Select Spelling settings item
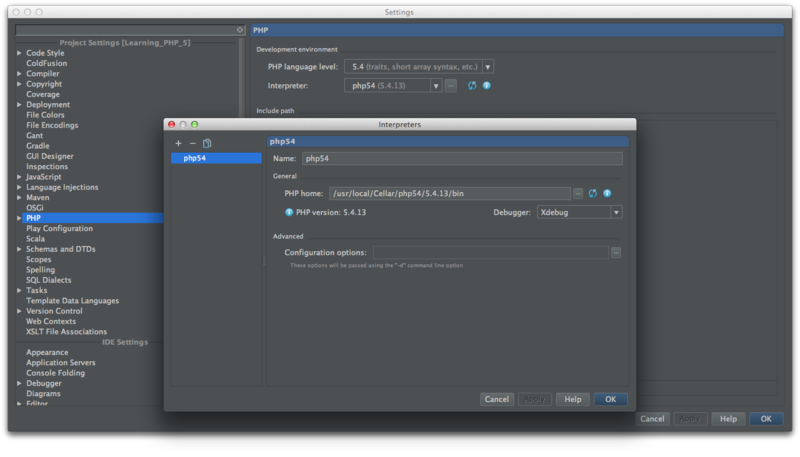This screenshot has width=800, height=457. 40,270
